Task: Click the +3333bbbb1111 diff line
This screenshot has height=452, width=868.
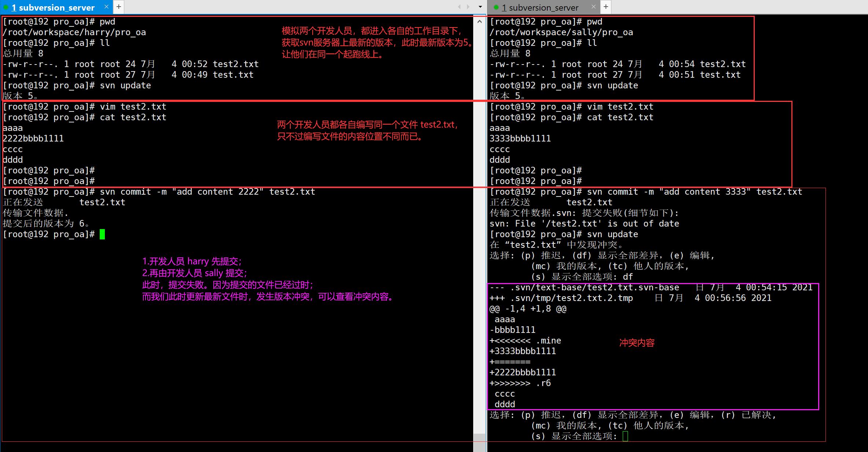Action: 523,351
